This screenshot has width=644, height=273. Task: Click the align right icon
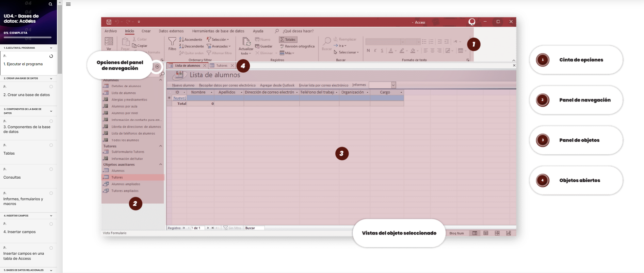coord(439,51)
